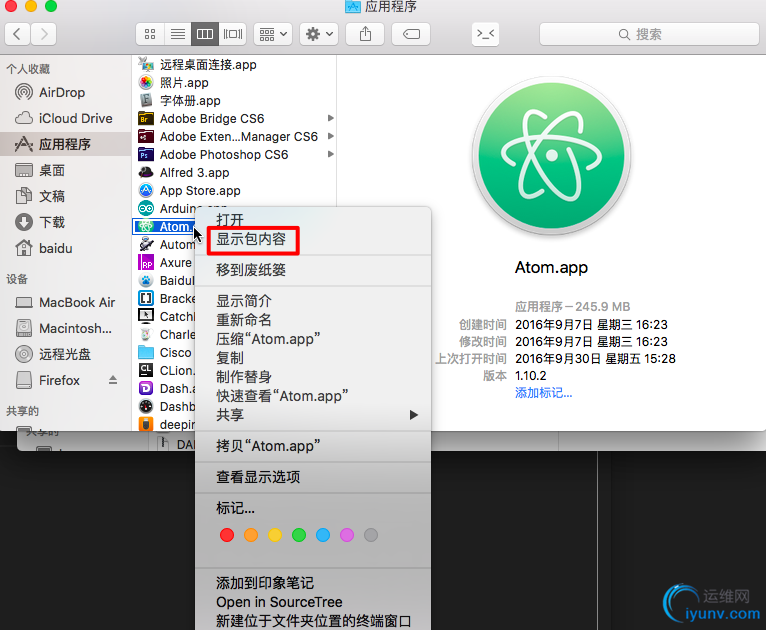Select Alfred 3.app in the list
Viewport: 766px width, 630px height.
(194, 173)
